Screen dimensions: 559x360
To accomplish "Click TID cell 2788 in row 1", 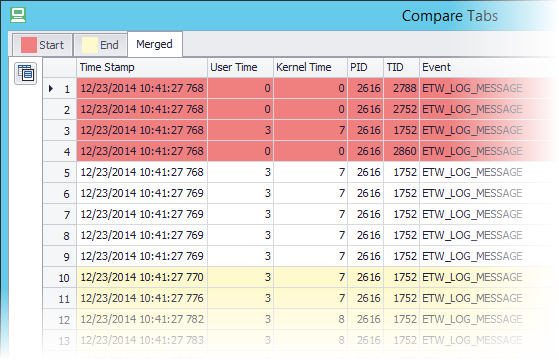I will 401,88.
